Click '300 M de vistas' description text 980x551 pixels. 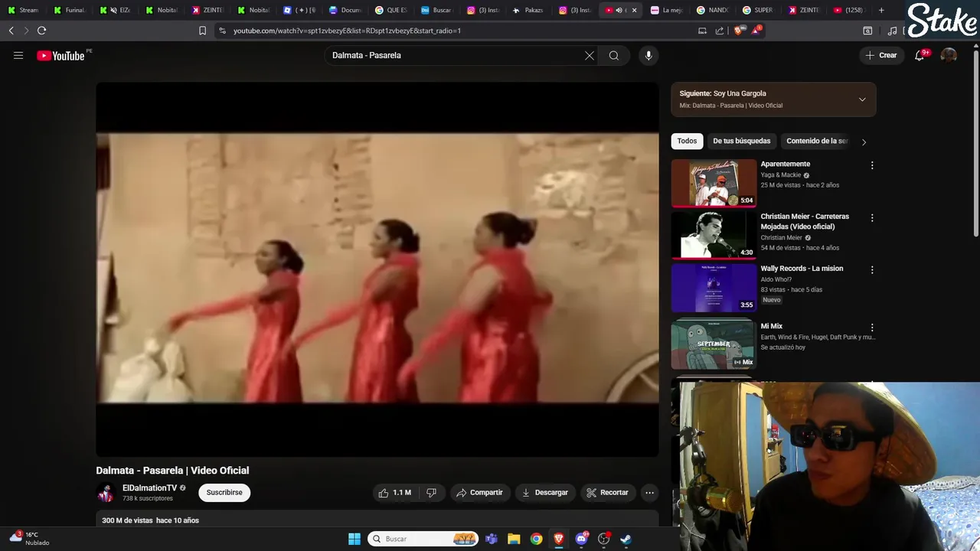(127, 520)
